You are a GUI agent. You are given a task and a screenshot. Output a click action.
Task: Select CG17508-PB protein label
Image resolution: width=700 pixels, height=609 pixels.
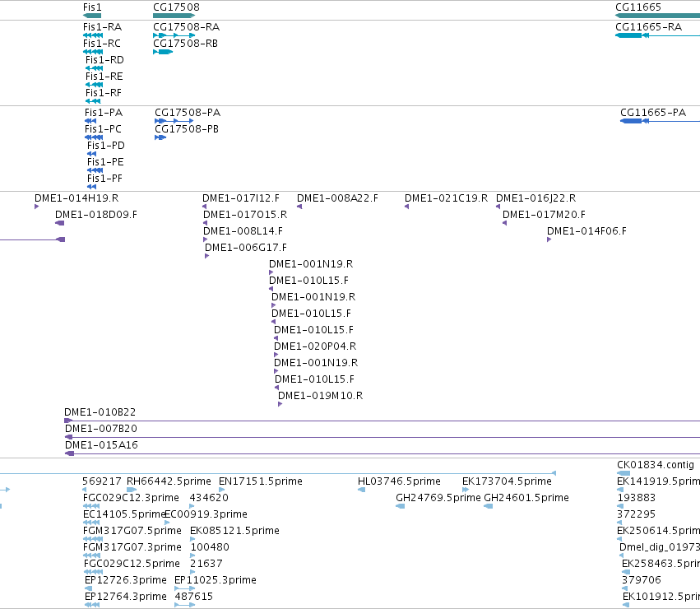pyautogui.click(x=187, y=129)
